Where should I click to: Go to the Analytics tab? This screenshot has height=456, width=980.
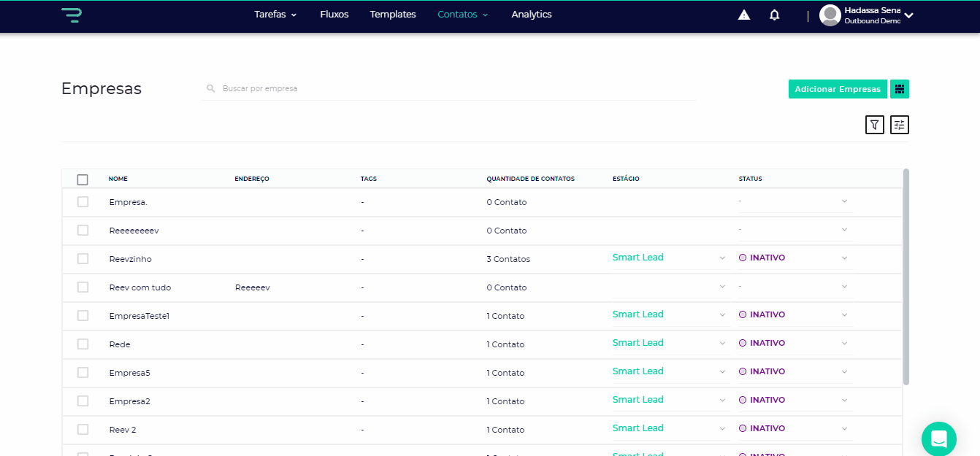click(x=531, y=15)
